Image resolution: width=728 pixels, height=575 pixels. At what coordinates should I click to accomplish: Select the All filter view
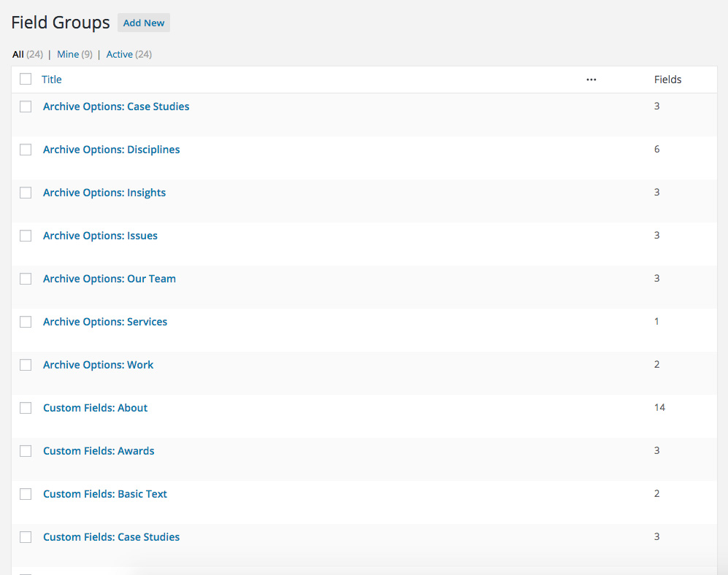point(18,54)
